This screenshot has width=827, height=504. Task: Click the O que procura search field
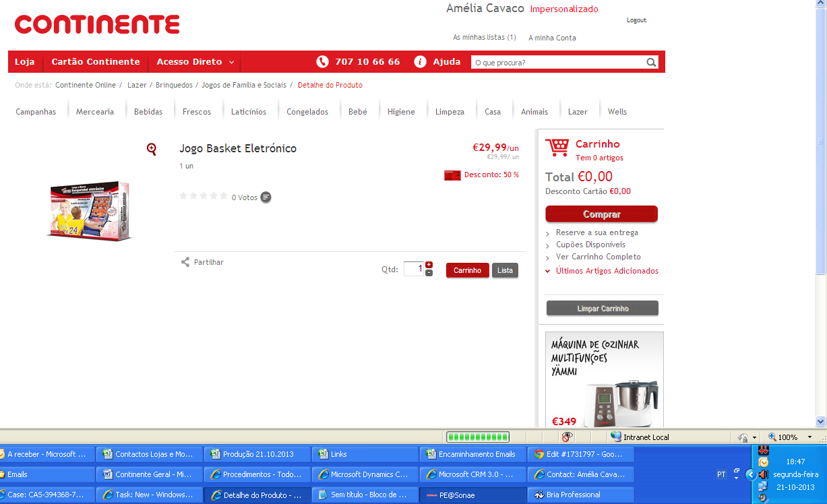pos(558,63)
